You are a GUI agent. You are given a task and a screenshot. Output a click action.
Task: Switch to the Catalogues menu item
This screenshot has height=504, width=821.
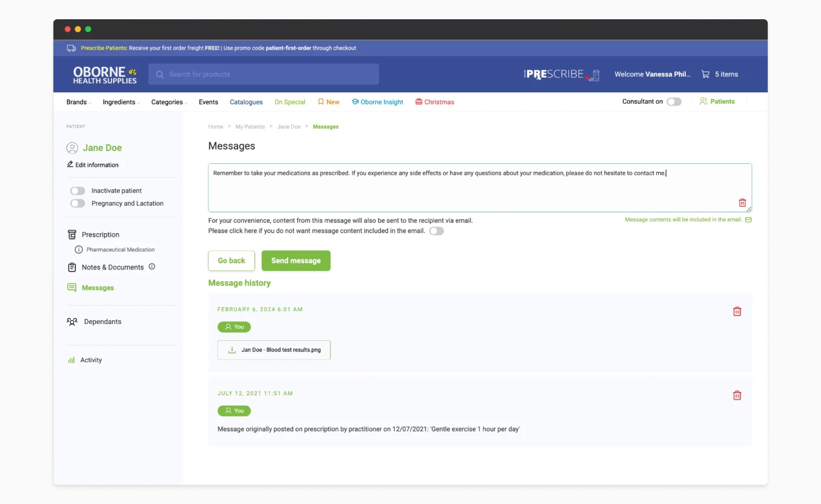pos(246,102)
